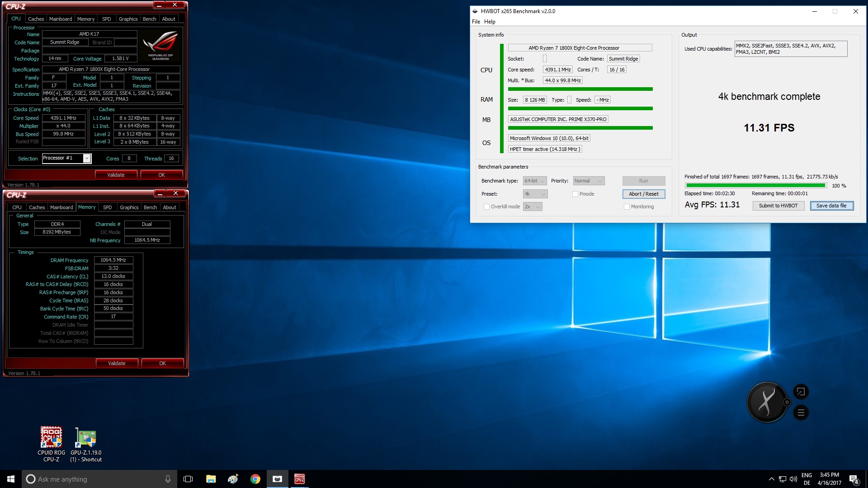Image resolution: width=868 pixels, height=488 pixels.
Task: Open the ENG DE language indicator
Action: point(807,479)
